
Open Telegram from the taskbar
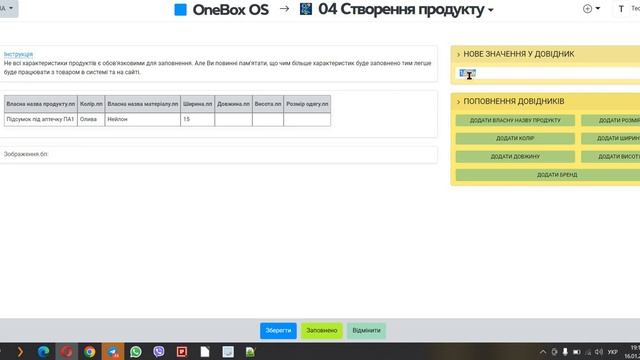pyautogui.click(x=113, y=351)
